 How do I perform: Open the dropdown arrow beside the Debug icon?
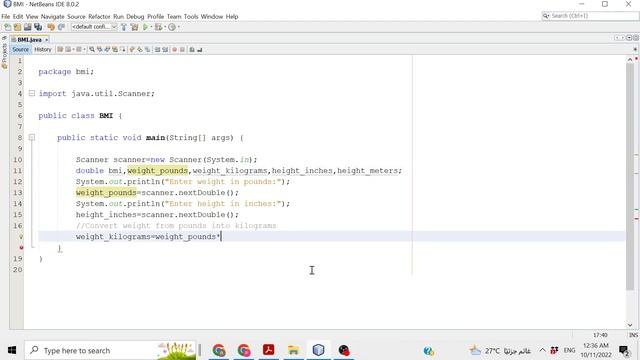point(165,27)
